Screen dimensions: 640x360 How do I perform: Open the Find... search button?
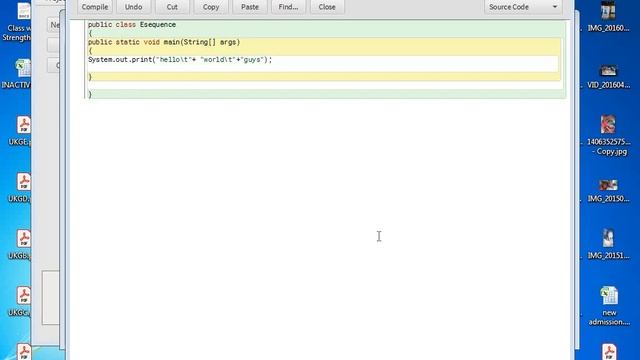288,7
